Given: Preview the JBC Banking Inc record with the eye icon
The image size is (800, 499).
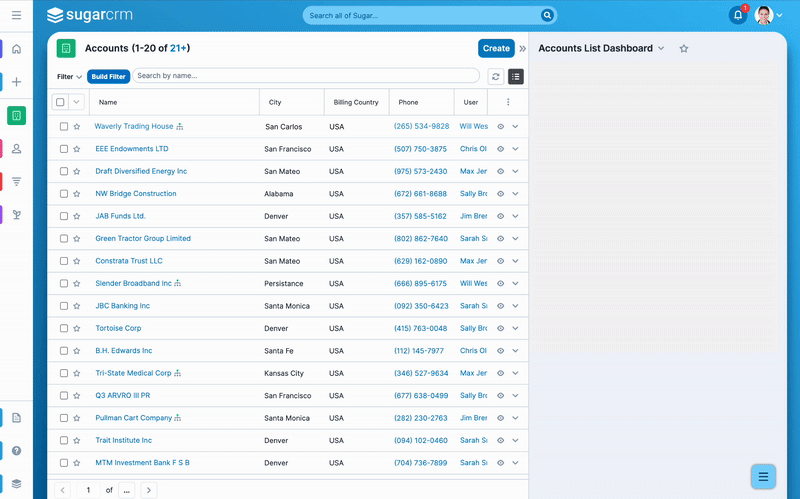Looking at the screenshot, I should (501, 306).
